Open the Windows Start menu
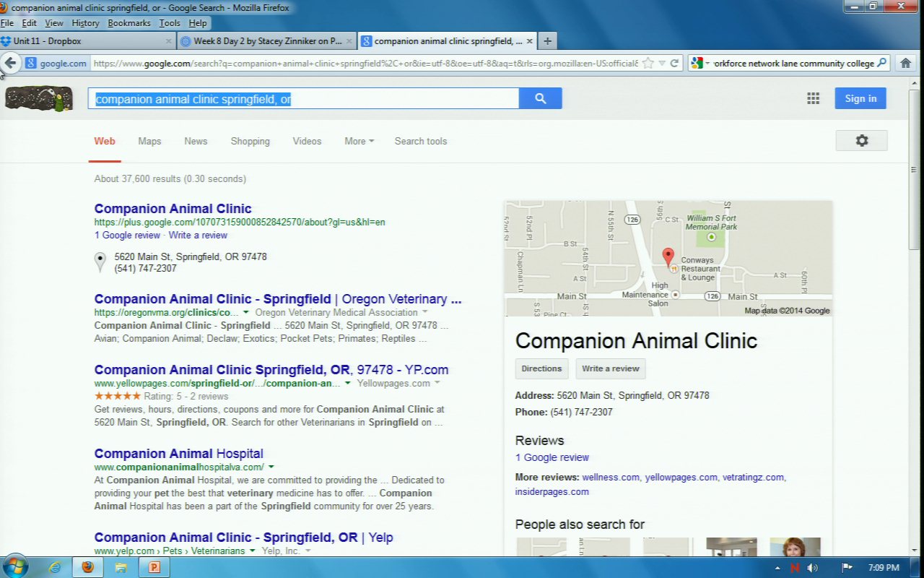 pyautogui.click(x=14, y=566)
